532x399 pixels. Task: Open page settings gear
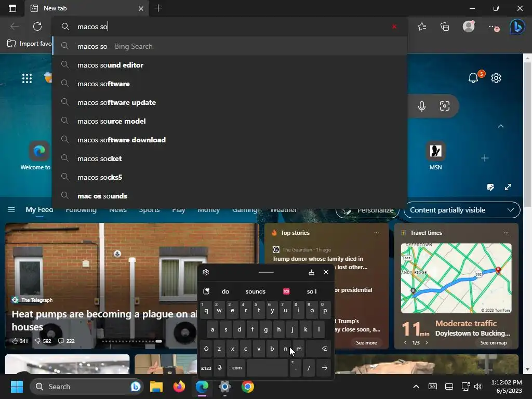(x=496, y=78)
